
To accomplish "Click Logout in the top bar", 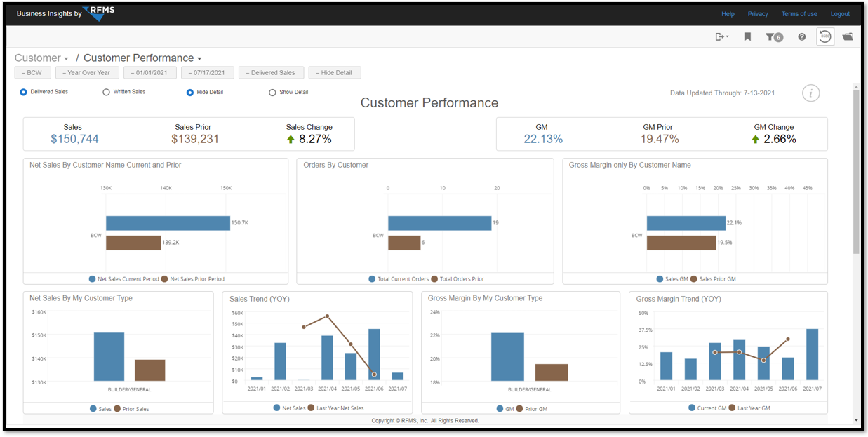I will click(840, 14).
